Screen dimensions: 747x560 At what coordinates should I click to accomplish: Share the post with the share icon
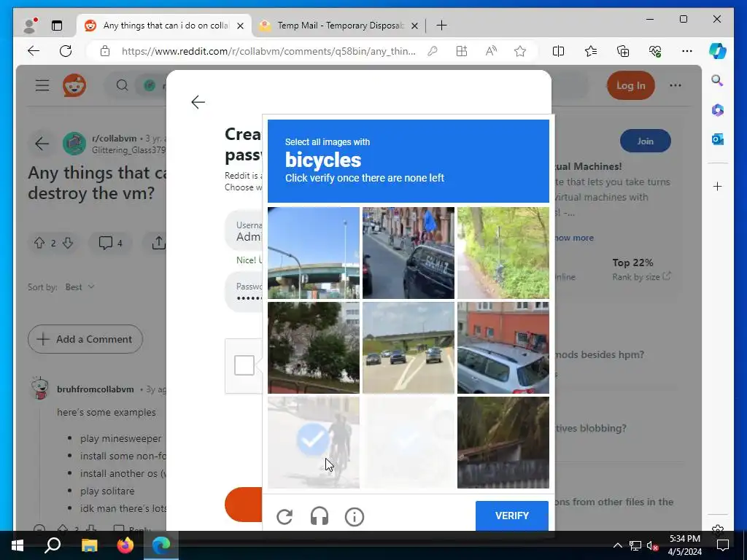[x=158, y=243]
